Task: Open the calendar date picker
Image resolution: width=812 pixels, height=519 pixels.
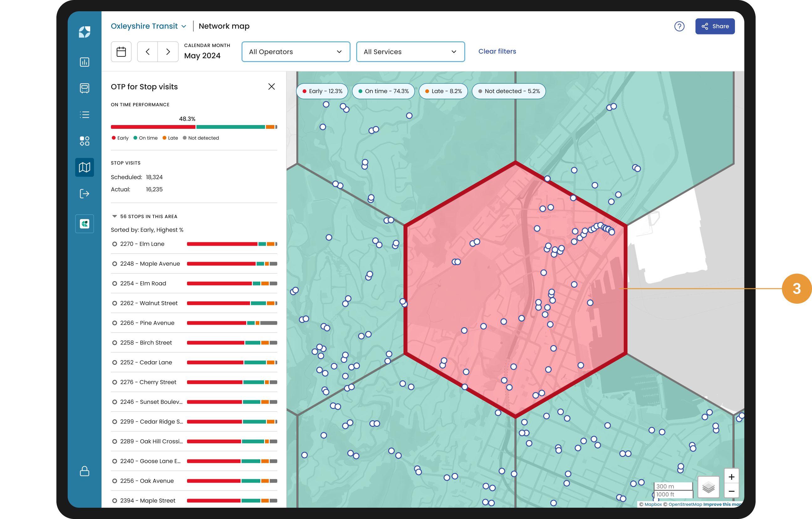Action: [x=121, y=52]
